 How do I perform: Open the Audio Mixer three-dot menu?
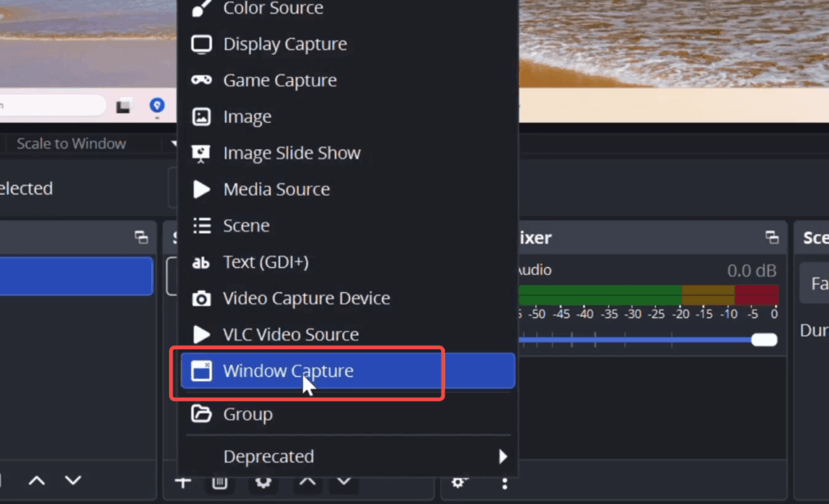(504, 482)
